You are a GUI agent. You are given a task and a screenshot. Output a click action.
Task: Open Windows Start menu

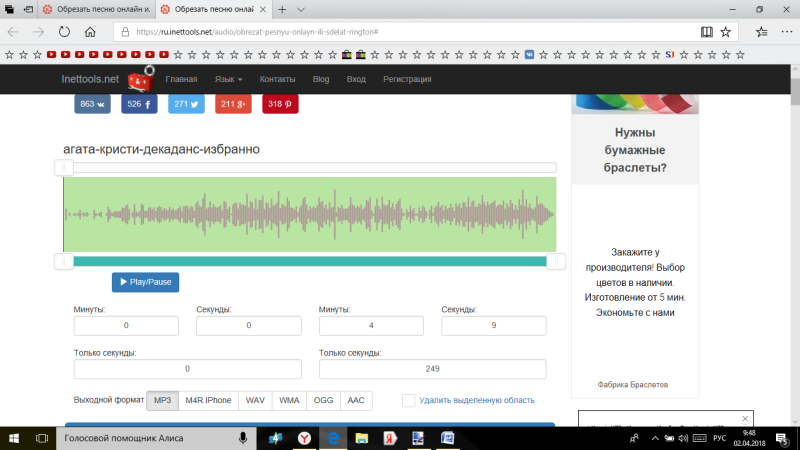(14, 438)
